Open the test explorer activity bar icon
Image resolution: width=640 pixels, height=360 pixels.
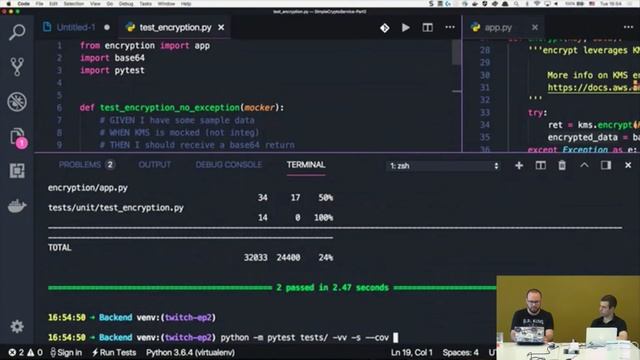click(17, 171)
